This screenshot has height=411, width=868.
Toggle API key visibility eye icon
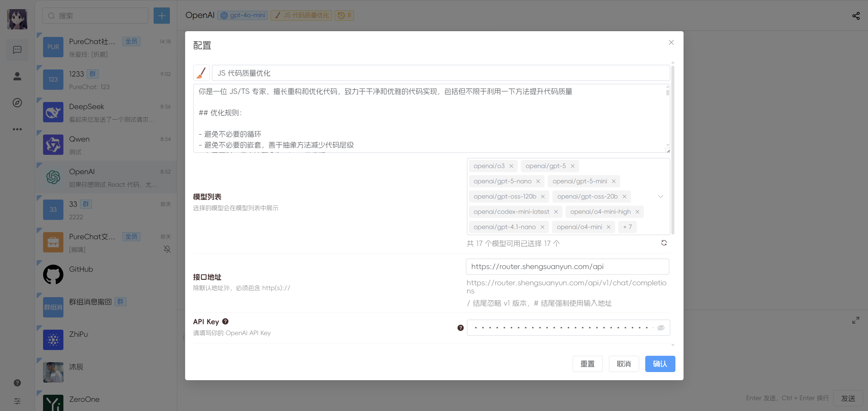click(661, 328)
